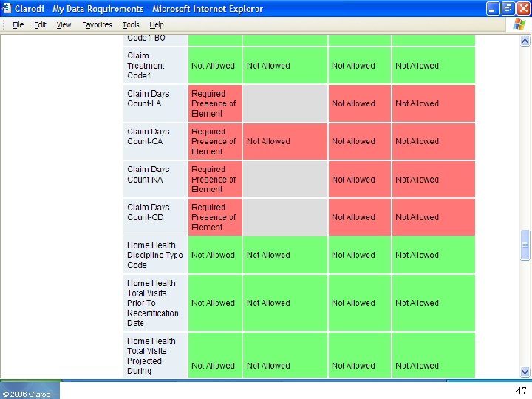Restore down the Internet Explorer window

click(x=508, y=8)
